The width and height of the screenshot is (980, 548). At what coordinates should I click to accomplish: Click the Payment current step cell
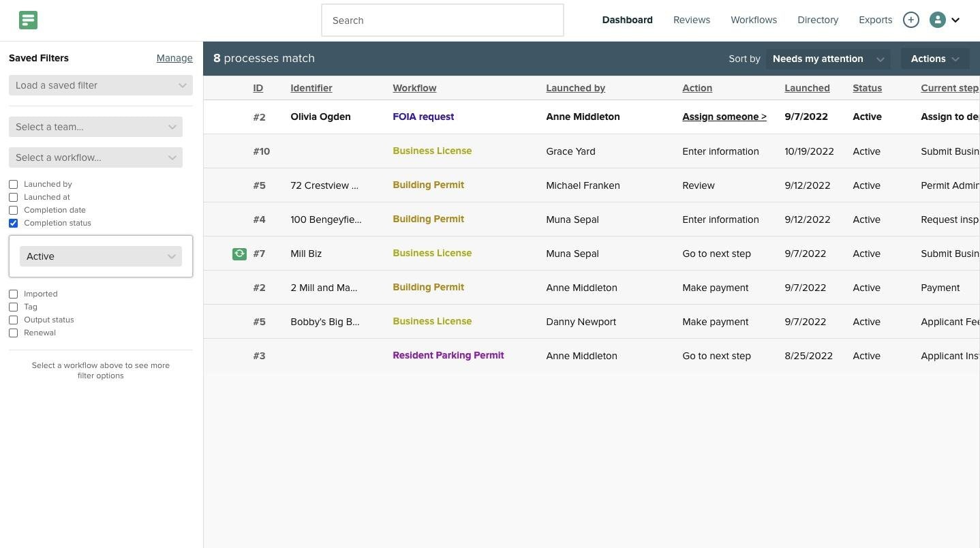pyautogui.click(x=940, y=288)
